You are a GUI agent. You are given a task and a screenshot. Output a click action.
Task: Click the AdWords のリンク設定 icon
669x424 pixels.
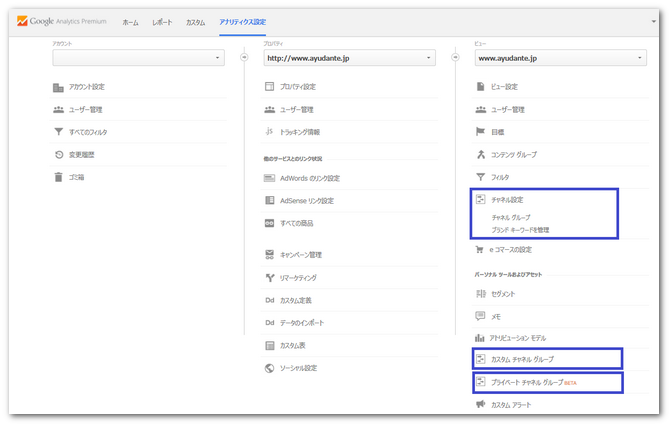coord(269,178)
